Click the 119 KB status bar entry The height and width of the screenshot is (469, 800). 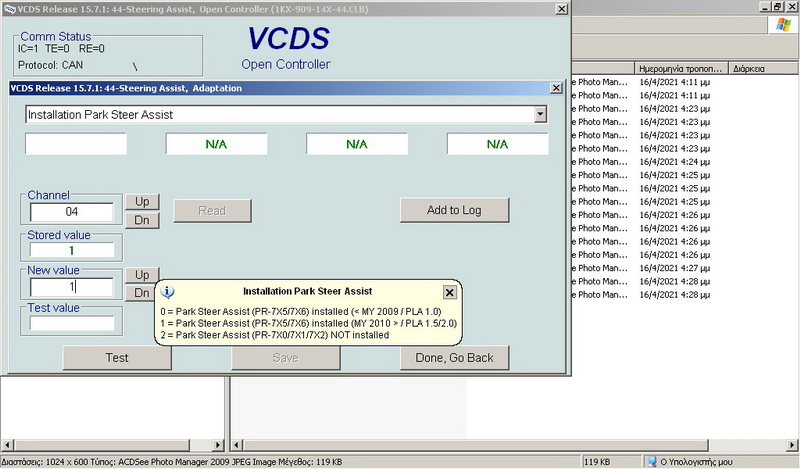pyautogui.click(x=598, y=462)
